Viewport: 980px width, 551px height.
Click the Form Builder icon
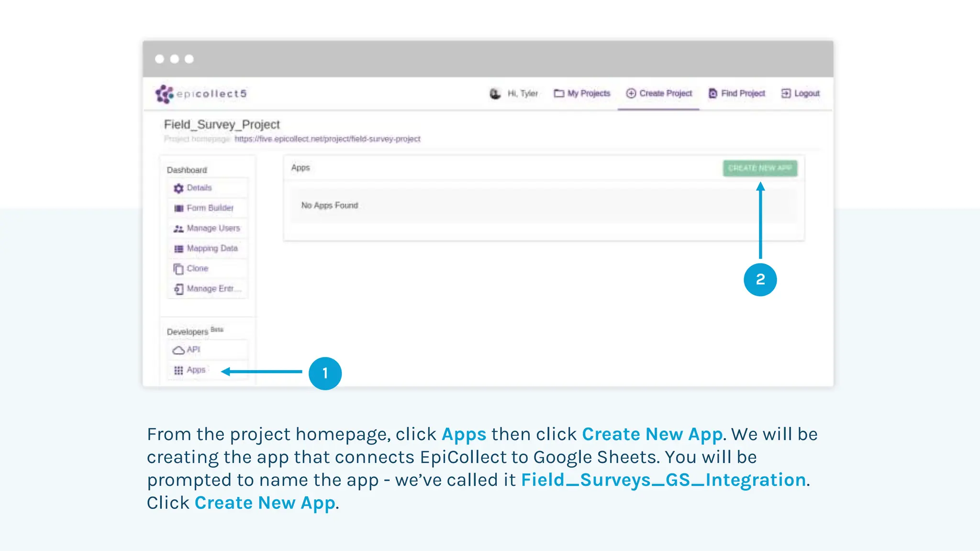pos(178,209)
